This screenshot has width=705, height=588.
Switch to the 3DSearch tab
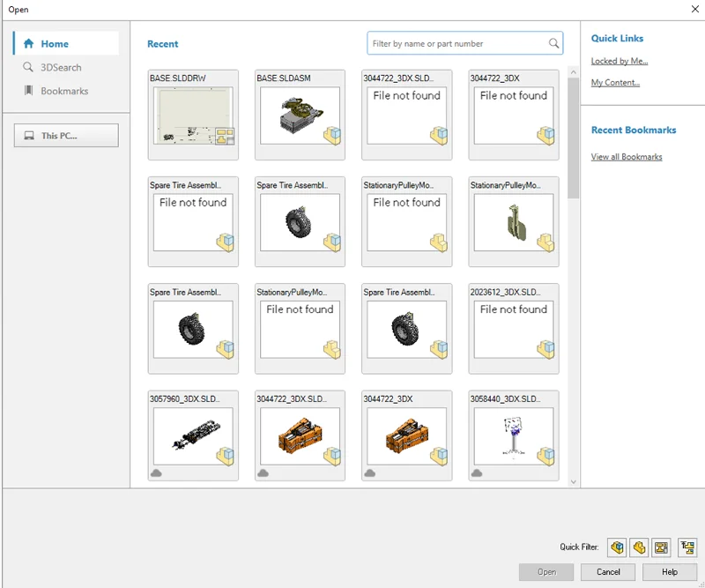point(60,67)
